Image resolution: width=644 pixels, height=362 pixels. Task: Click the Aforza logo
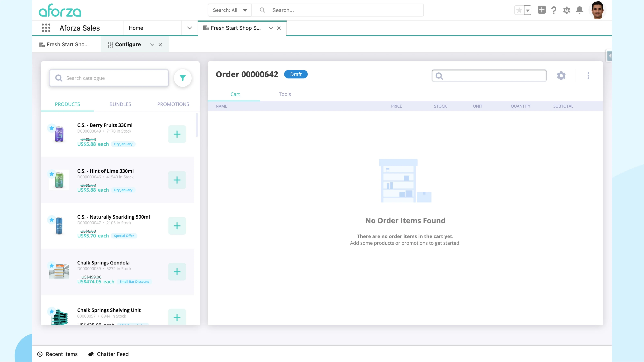pyautogui.click(x=60, y=10)
